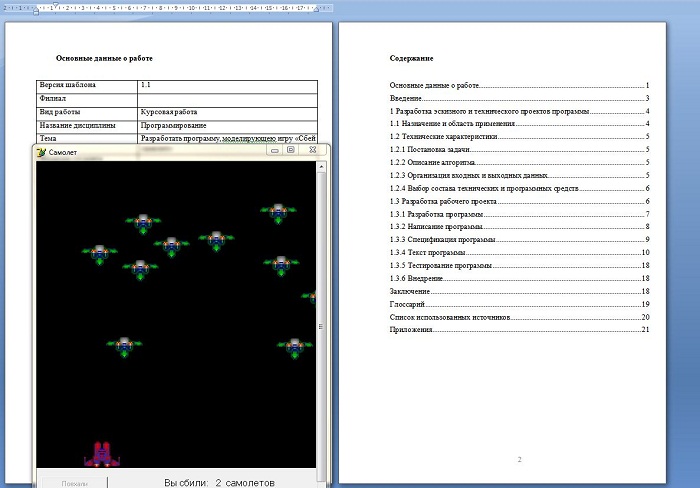The image size is (700, 488).
Task: Click the Самолет window title icon
Action: pyautogui.click(x=41, y=152)
